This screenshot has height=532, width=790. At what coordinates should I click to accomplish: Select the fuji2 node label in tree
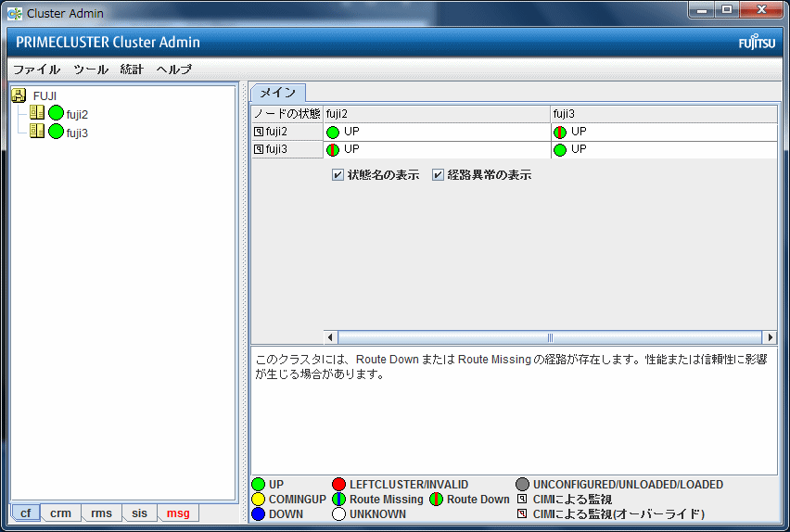77,114
